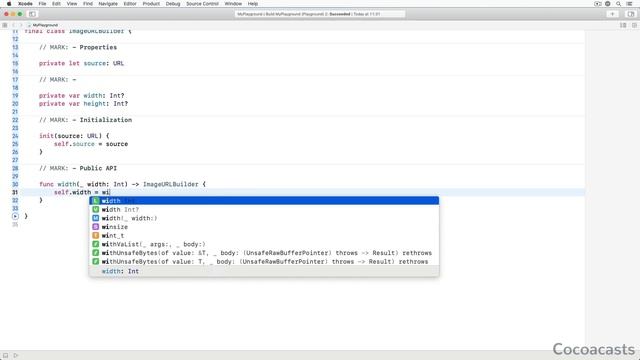
Task: Toggle the navigator sidebar button
Action: [x=32, y=14]
